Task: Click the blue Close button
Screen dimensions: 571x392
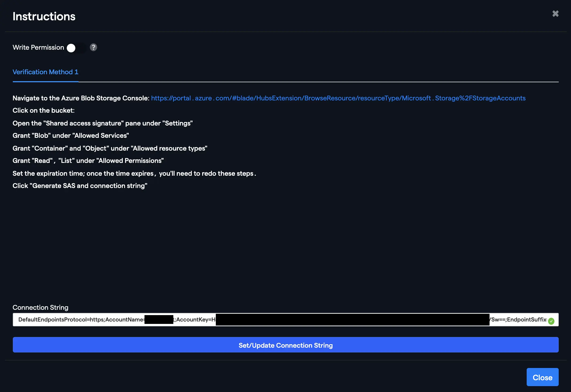Action: pos(542,377)
